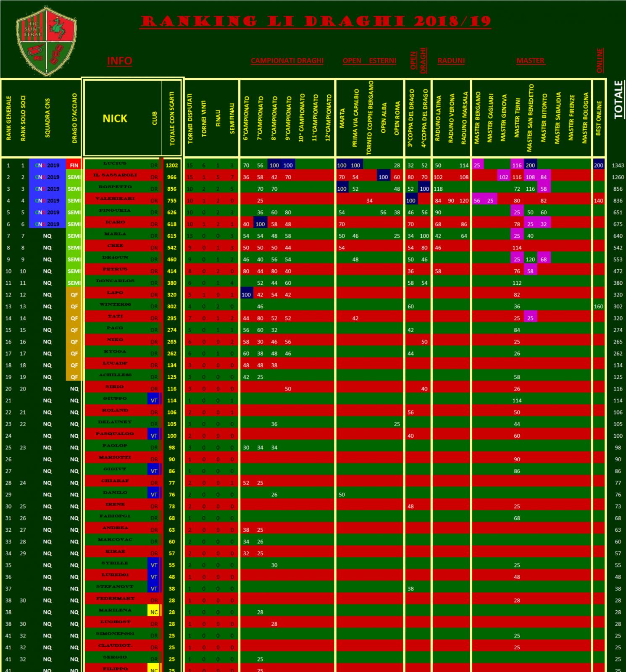Click player name RYOGA
Image resolution: width=626 pixels, height=672 pixels.
coord(115,352)
